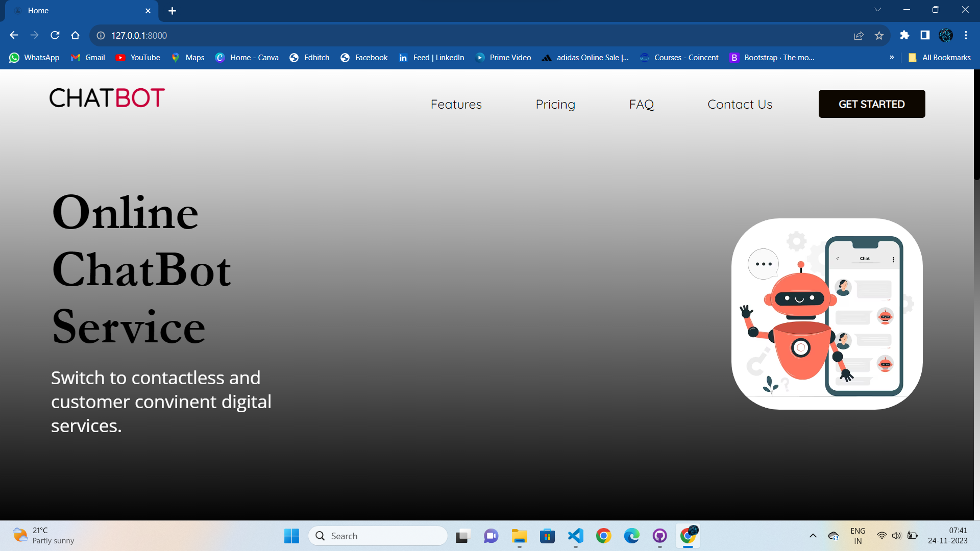Click the CHATBOT logo

click(x=107, y=98)
